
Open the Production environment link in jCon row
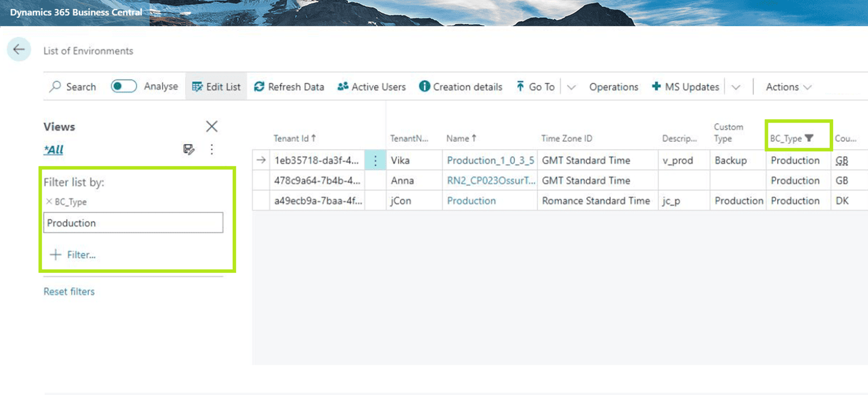472,201
